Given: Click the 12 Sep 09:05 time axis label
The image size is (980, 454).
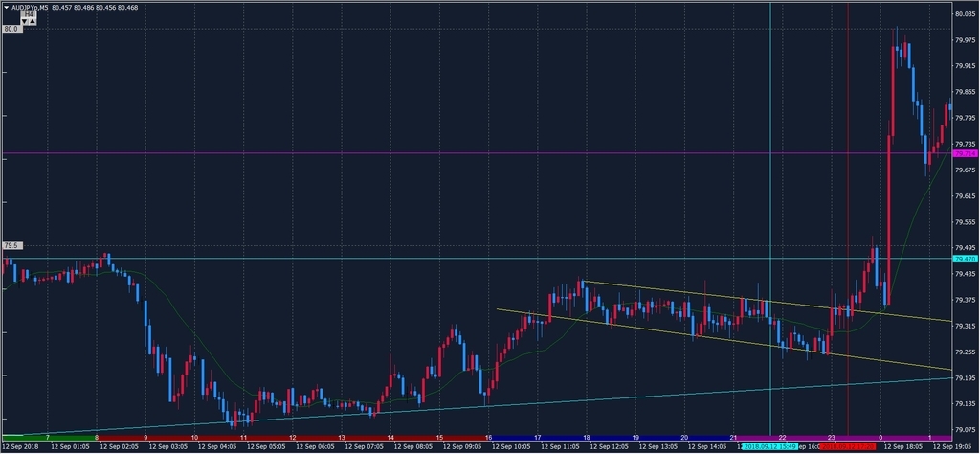Looking at the screenshot, I should [462, 447].
